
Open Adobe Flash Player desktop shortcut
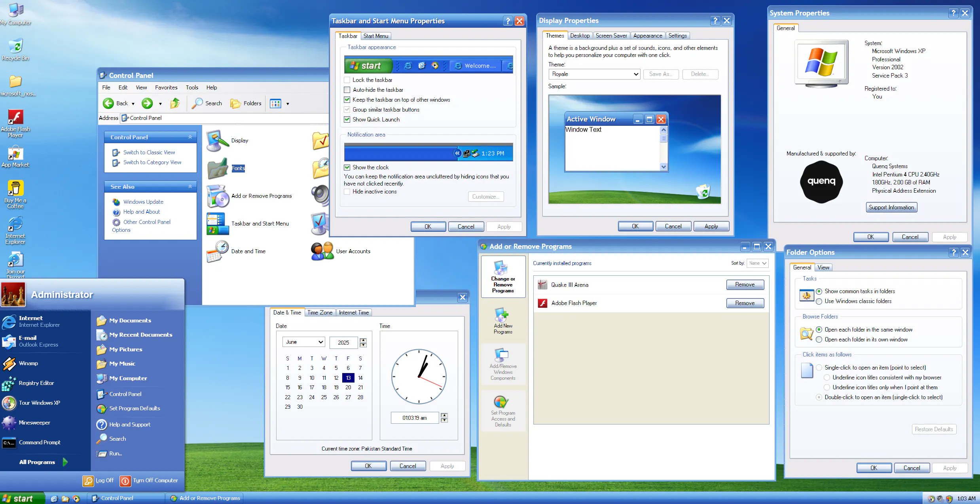tap(15, 123)
